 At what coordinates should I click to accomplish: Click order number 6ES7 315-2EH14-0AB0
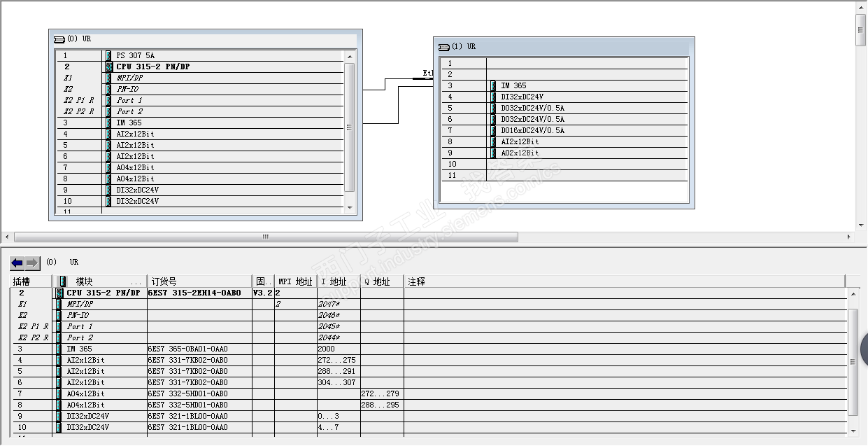(x=194, y=293)
